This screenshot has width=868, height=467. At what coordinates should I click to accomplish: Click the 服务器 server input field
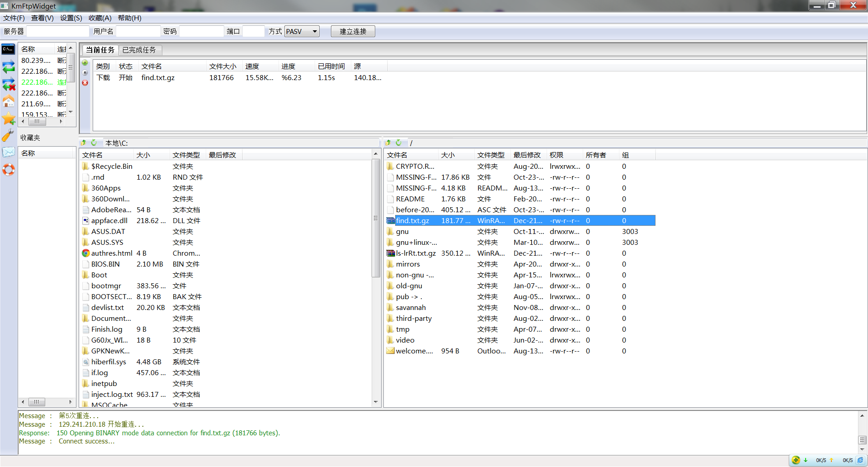(x=58, y=32)
